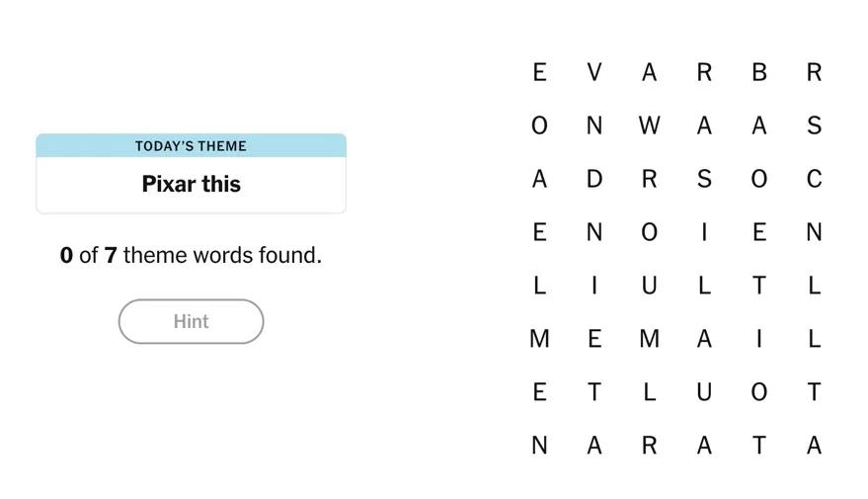
Task: Click first M in the MEMAIL row
Action: pyautogui.click(x=539, y=339)
